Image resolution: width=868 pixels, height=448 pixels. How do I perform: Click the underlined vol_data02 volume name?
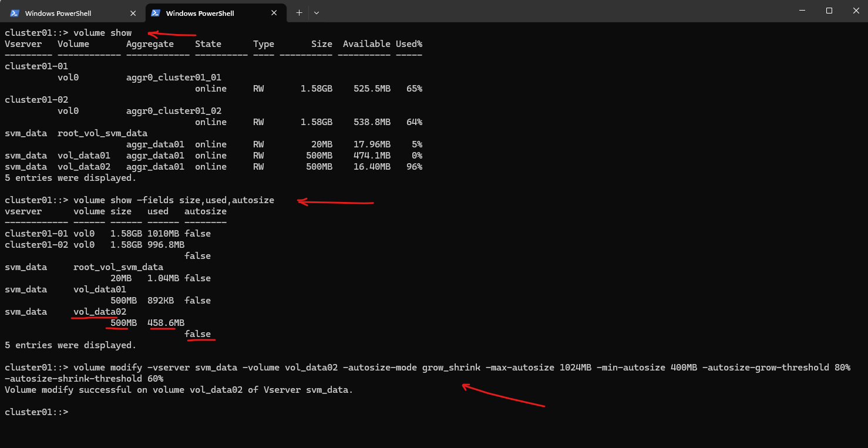click(99, 312)
